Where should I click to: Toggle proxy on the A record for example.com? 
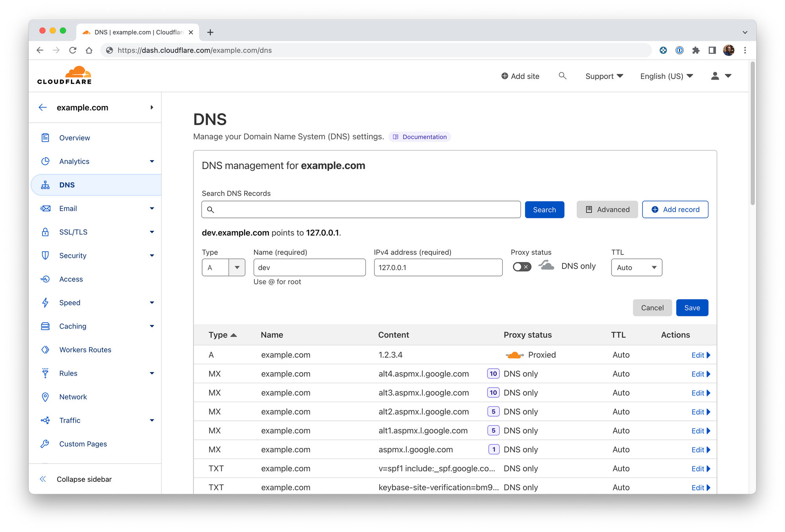513,355
